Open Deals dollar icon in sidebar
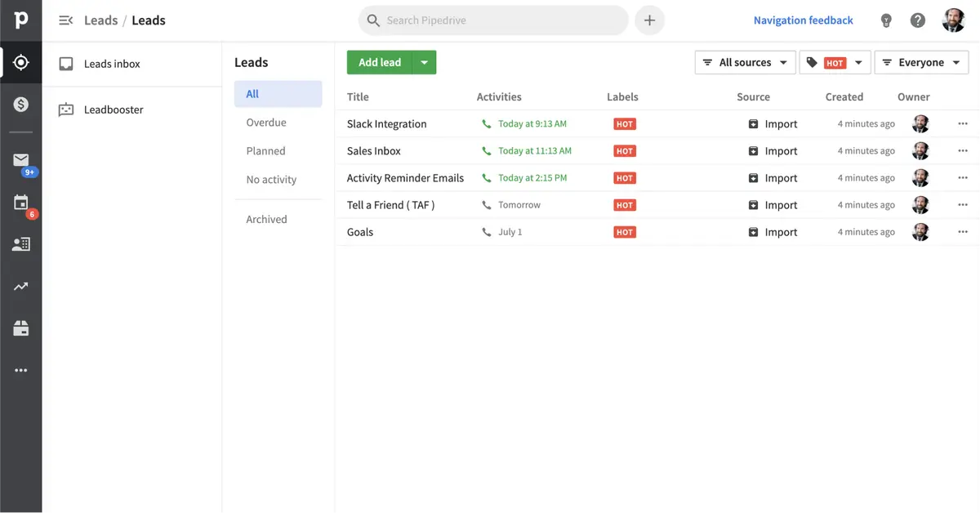Image resolution: width=980 pixels, height=513 pixels. point(21,105)
